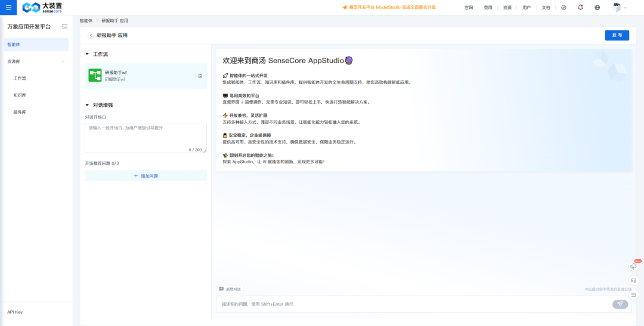Click the 添加问题 button
The height and width of the screenshot is (326, 644).
tap(146, 176)
